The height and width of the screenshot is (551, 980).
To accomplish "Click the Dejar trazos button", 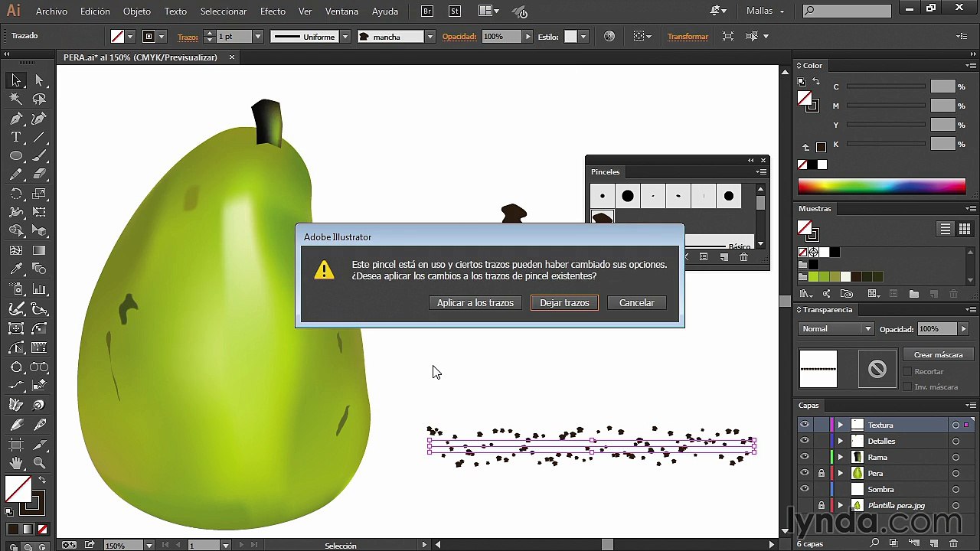I will 564,303.
